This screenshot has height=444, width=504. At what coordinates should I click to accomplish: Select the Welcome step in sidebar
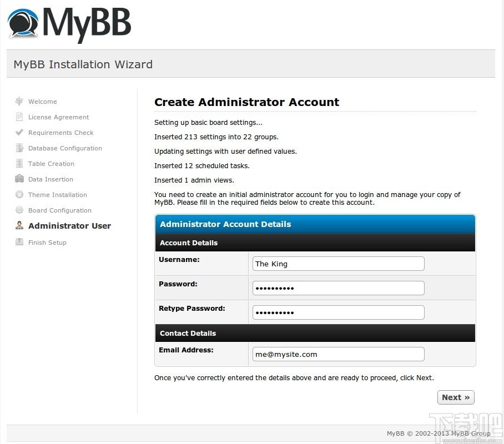click(x=43, y=102)
